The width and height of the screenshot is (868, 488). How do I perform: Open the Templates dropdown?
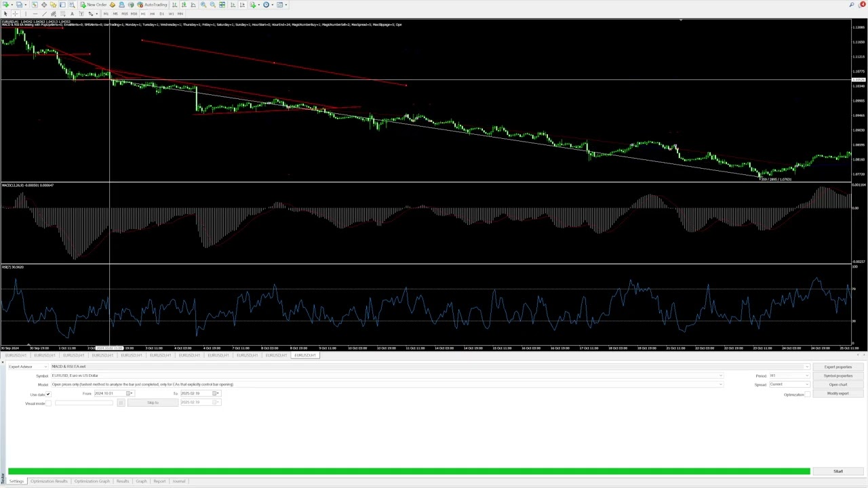point(281,5)
